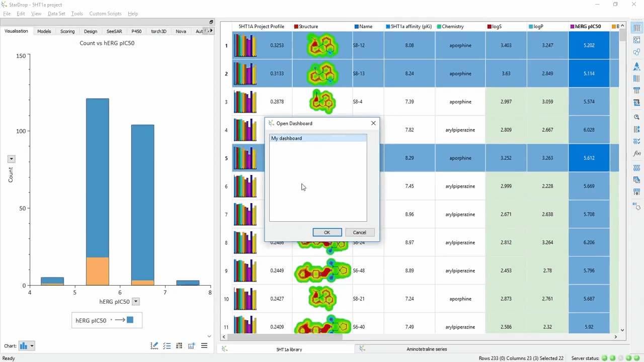The height and width of the screenshot is (362, 644).
Task: Click OK in Open Dashboard dialog
Action: click(327, 232)
